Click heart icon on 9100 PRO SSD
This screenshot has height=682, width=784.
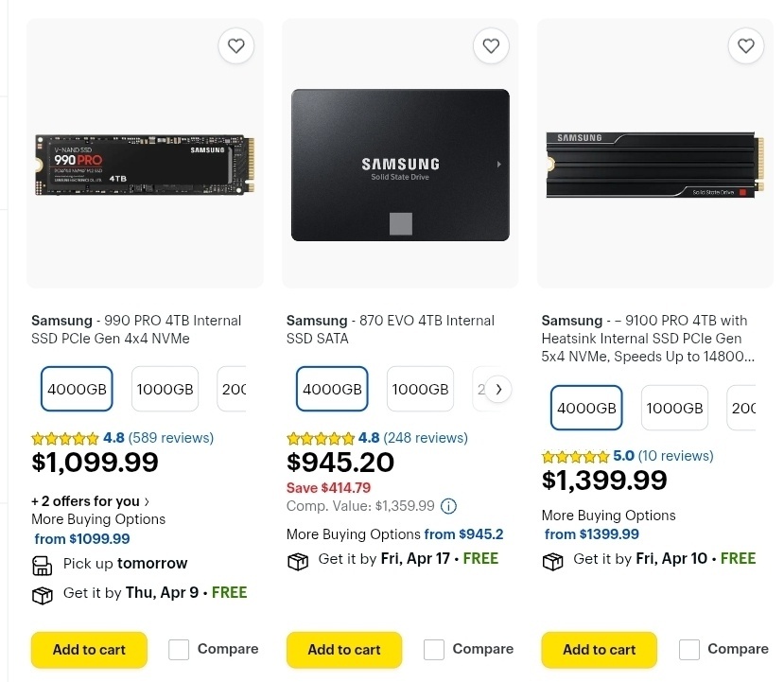click(x=746, y=45)
